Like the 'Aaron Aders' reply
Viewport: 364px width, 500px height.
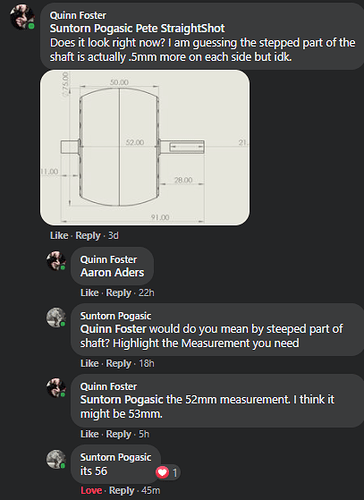(x=89, y=293)
